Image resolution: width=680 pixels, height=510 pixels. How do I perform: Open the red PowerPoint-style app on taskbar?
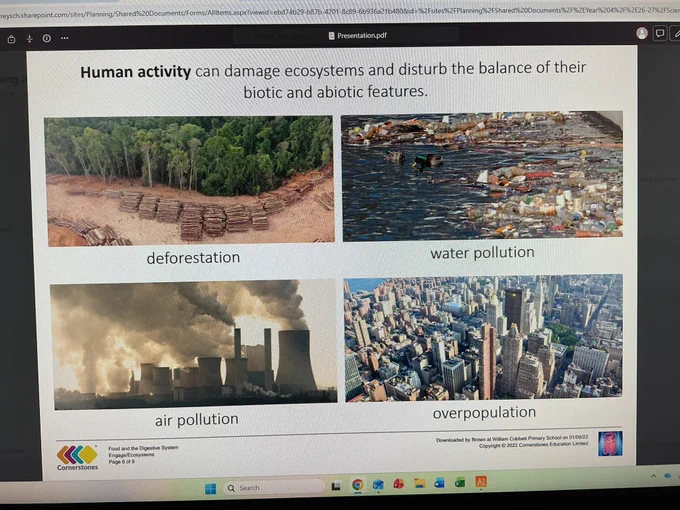coord(399,484)
